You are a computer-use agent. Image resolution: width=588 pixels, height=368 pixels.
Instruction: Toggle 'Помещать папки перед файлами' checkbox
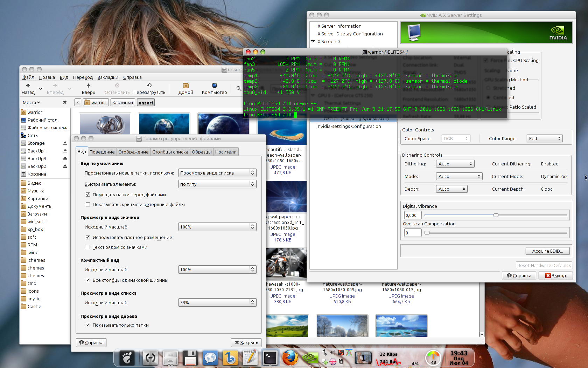(88, 195)
